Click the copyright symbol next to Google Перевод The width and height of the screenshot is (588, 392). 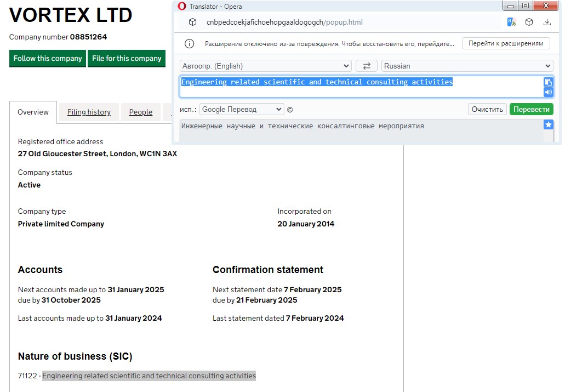tap(290, 110)
